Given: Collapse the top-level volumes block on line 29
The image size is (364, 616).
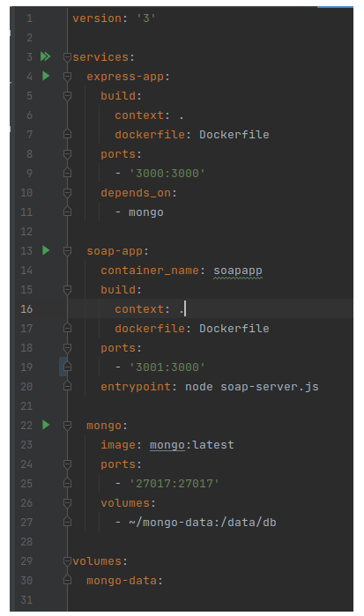Looking at the screenshot, I should 67,561.
